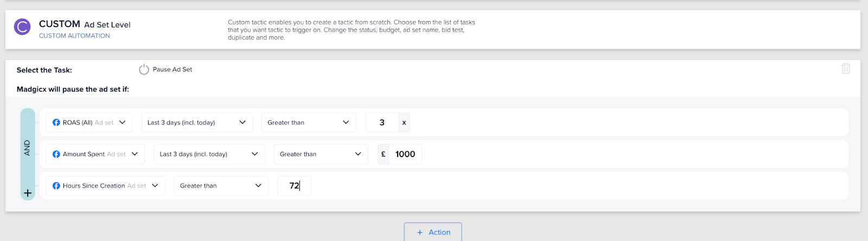Open the Amount Spent time range dropdown
Viewport: 868px width, 241px height.
click(x=209, y=154)
